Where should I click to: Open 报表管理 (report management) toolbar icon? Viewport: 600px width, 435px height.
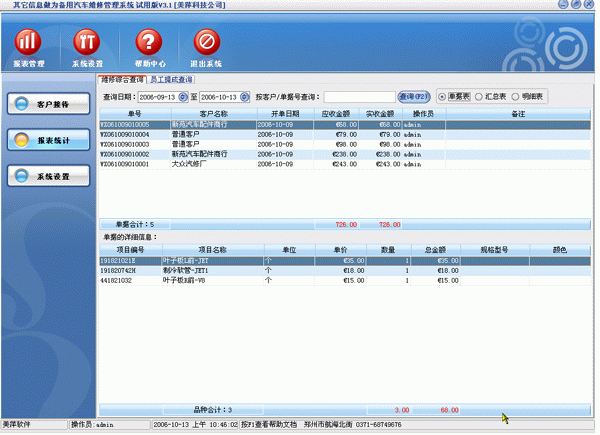point(29,43)
